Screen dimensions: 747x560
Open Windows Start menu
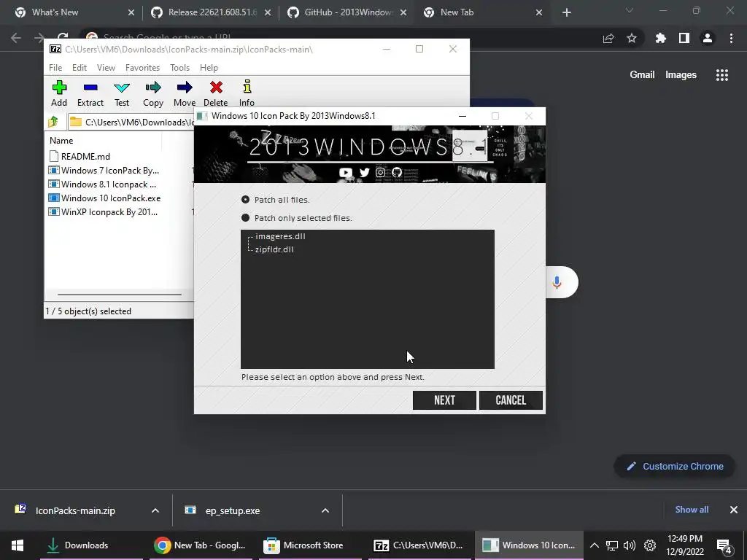(x=18, y=545)
